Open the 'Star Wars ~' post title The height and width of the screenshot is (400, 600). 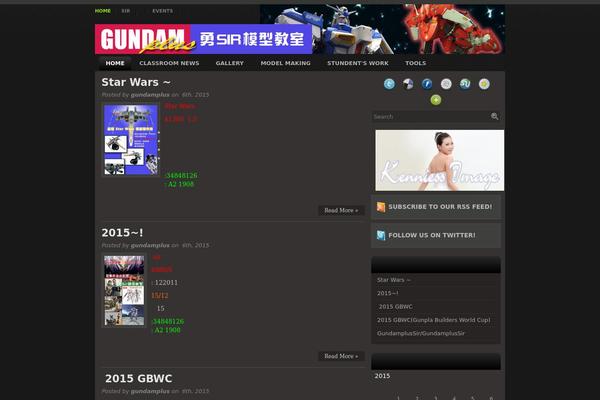point(136,82)
